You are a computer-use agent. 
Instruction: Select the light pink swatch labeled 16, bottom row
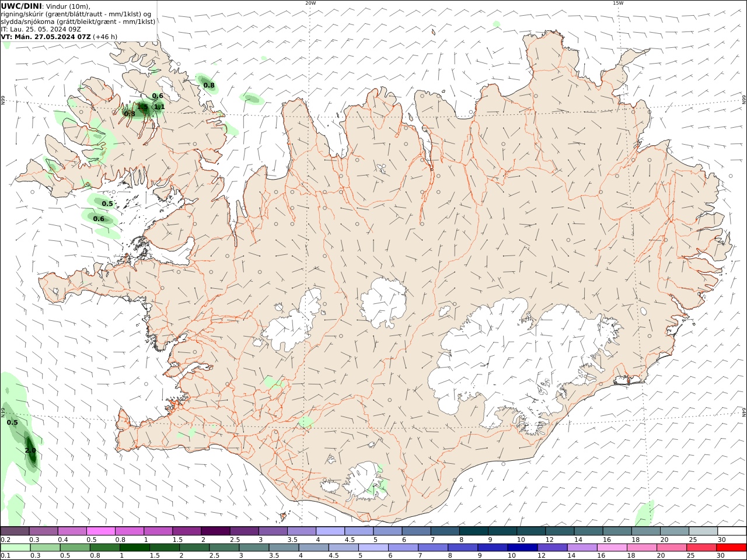[612, 548]
